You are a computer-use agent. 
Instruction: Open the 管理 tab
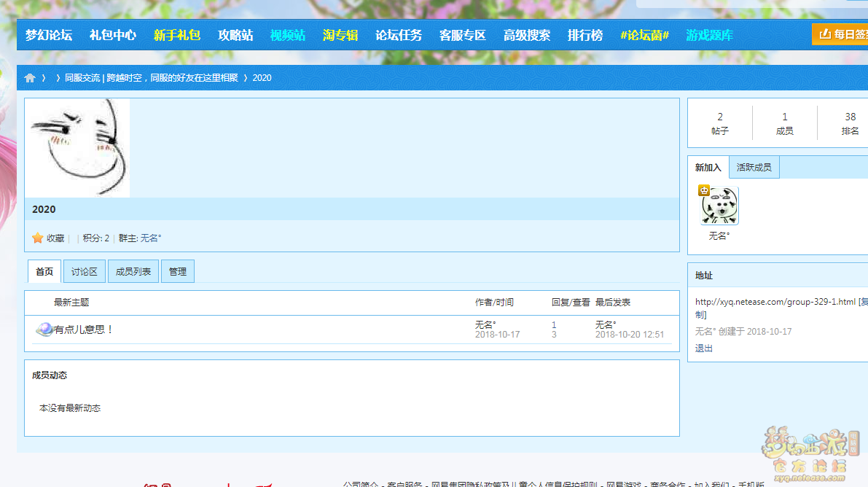point(178,271)
